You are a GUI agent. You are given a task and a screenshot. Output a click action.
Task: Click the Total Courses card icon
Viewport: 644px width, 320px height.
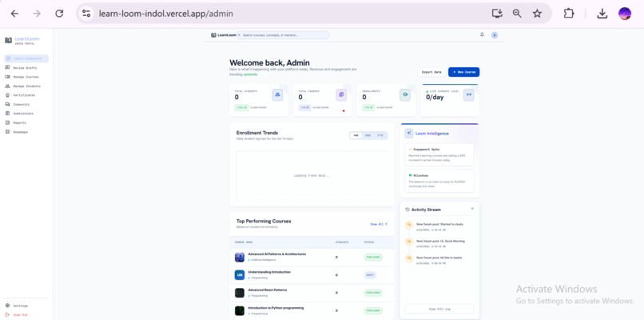[341, 95]
